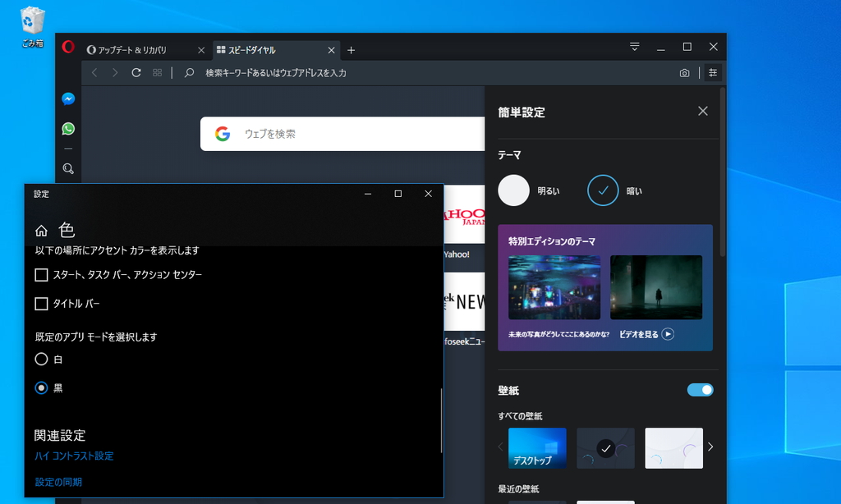
Task: Expand wallpapers with the right chevron arrow
Action: pyautogui.click(x=712, y=447)
